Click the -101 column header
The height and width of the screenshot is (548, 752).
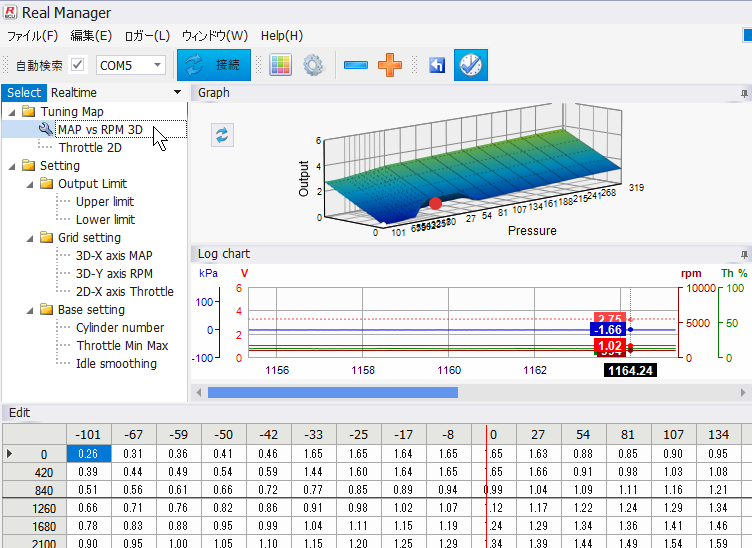click(x=89, y=434)
